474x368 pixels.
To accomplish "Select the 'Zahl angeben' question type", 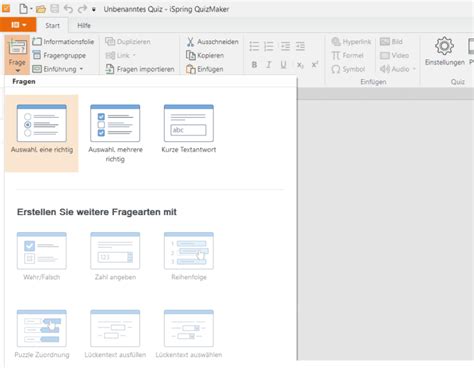I will (x=115, y=256).
